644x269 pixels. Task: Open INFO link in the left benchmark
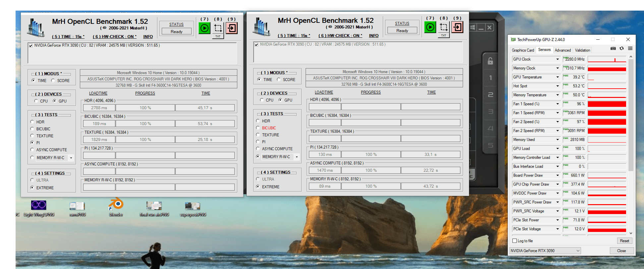click(x=148, y=37)
